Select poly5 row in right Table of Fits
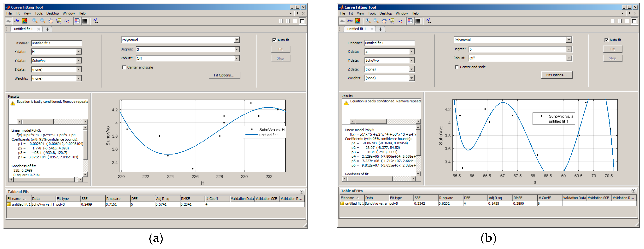This screenshot has height=249, width=644. pyautogui.click(x=488, y=204)
